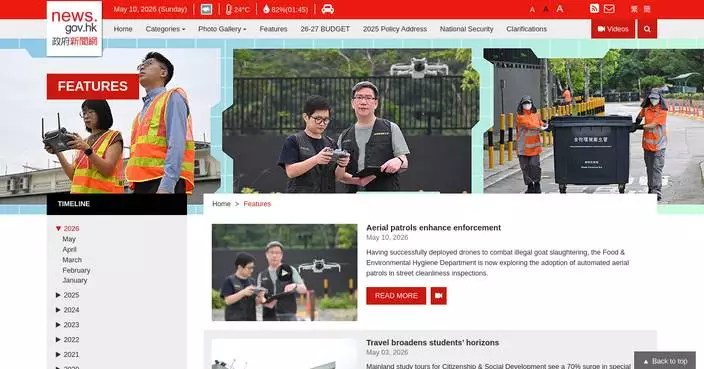Click the thermometer temperature icon
This screenshot has height=369, width=704.
point(229,9)
